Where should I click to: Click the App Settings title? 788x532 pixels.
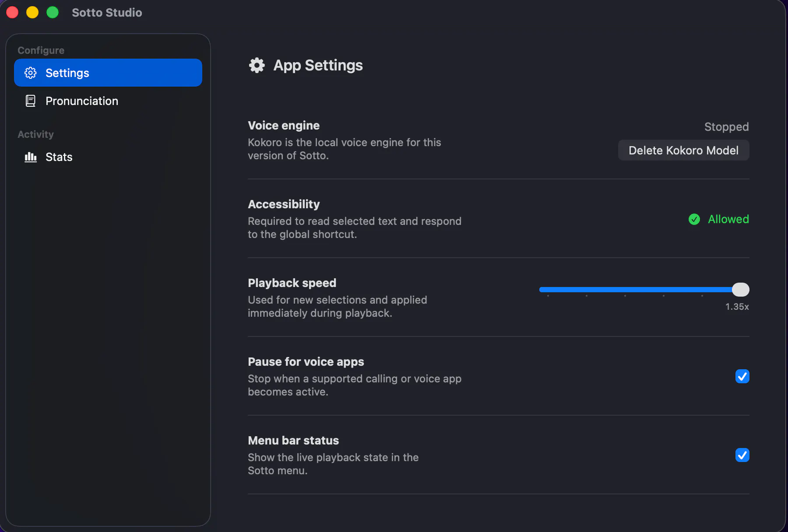pos(318,65)
